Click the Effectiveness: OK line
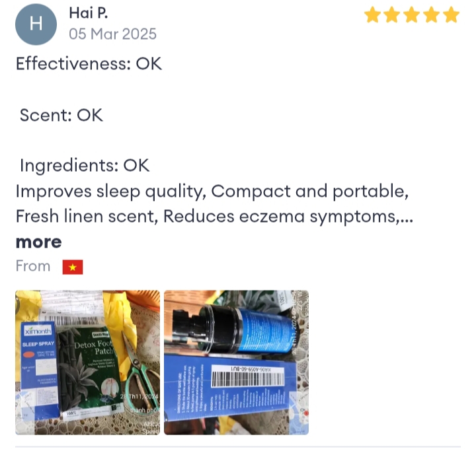 pos(89,63)
